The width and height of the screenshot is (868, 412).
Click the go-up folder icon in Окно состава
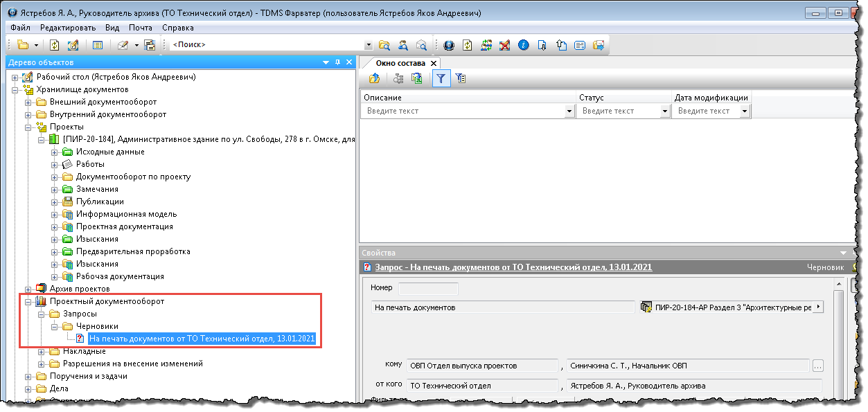374,79
